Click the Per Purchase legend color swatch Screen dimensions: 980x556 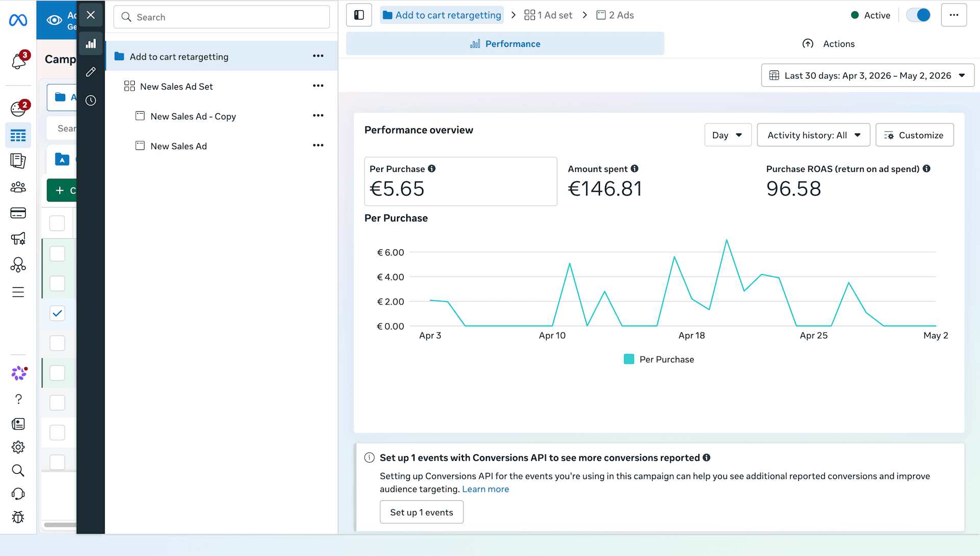click(629, 359)
